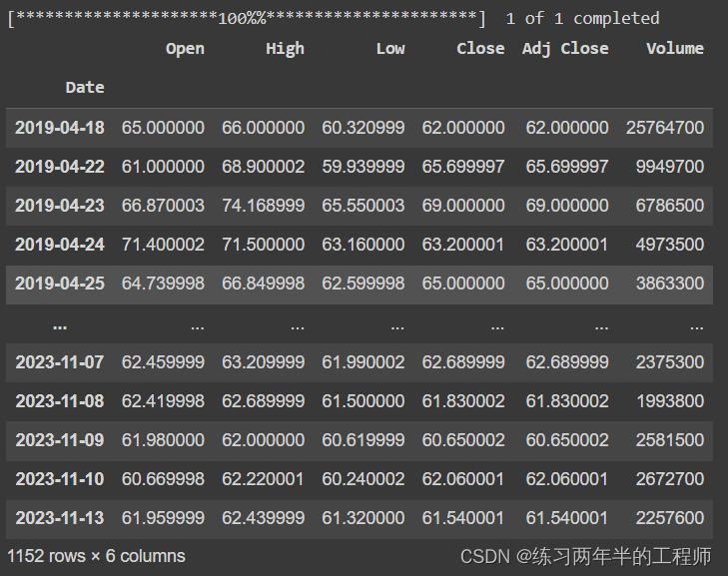Click the Open column header
The image size is (728, 576).
[x=185, y=49]
